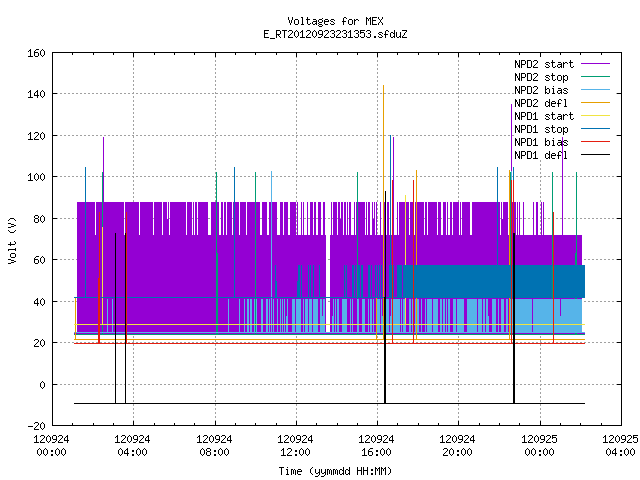The height and width of the screenshot is (480, 640).
Task: Click the NPD2 stop green legend line
Action: (x=595, y=77)
